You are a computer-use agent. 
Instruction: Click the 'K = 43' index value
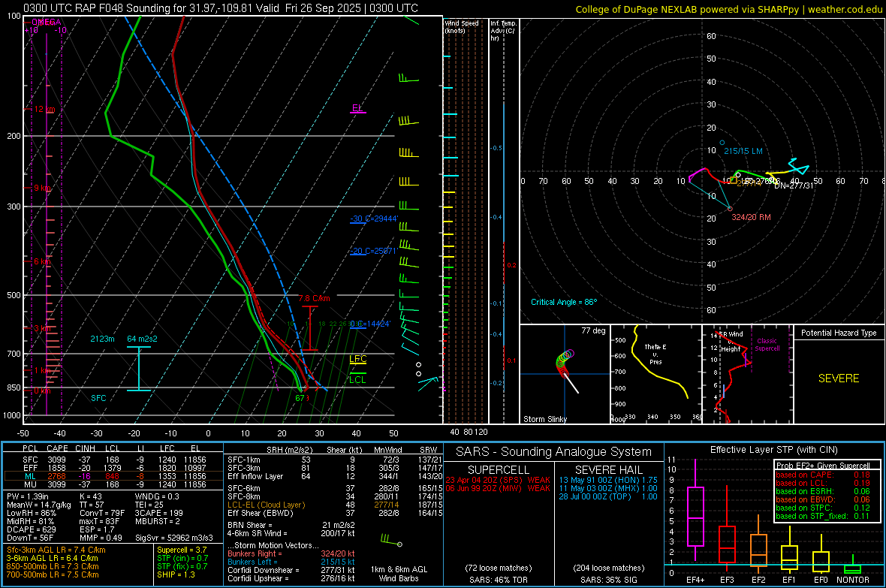(90, 496)
